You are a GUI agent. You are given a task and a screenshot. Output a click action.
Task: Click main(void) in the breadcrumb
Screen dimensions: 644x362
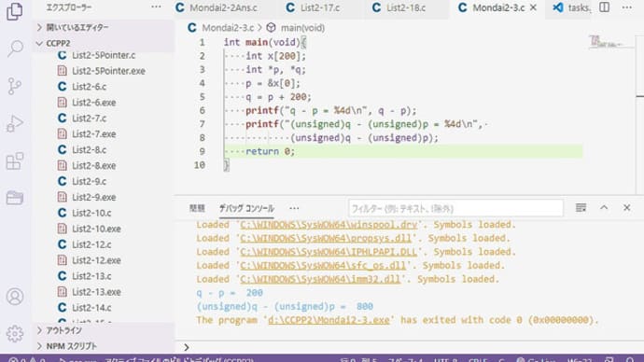(x=302, y=27)
